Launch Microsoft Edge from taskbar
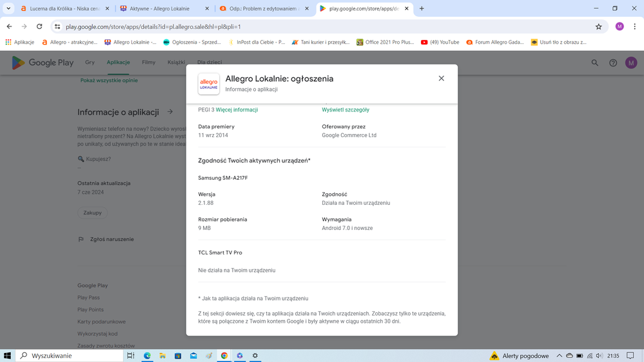This screenshot has width=644, height=362. tap(147, 356)
